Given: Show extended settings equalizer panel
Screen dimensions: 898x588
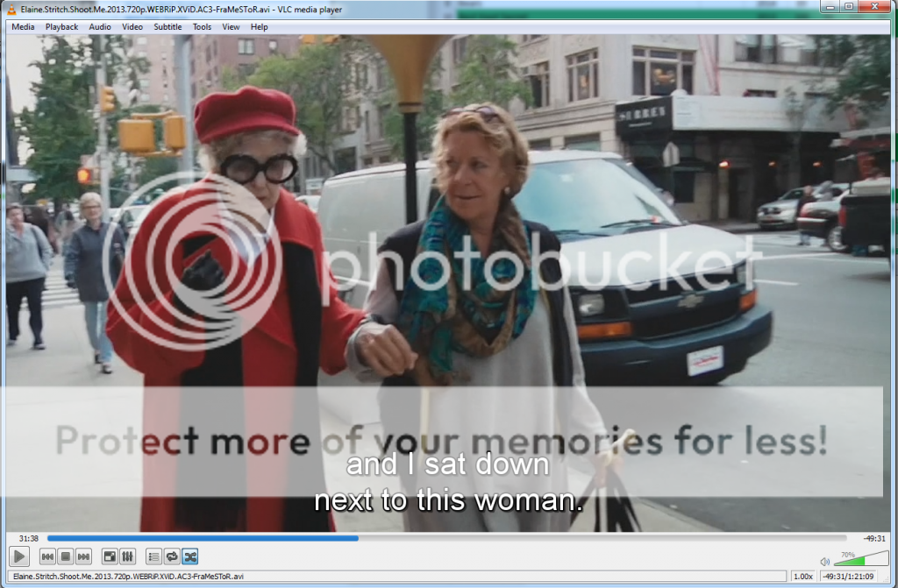Looking at the screenshot, I should coord(127,556).
